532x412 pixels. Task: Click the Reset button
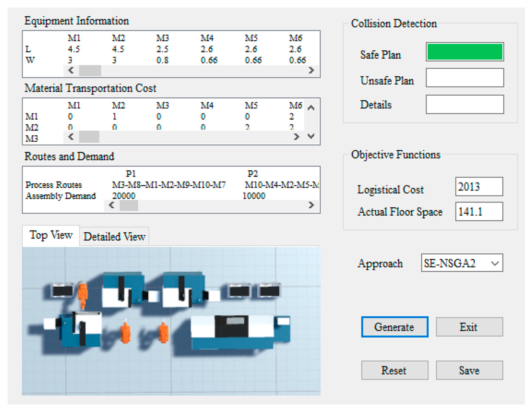pyautogui.click(x=395, y=370)
